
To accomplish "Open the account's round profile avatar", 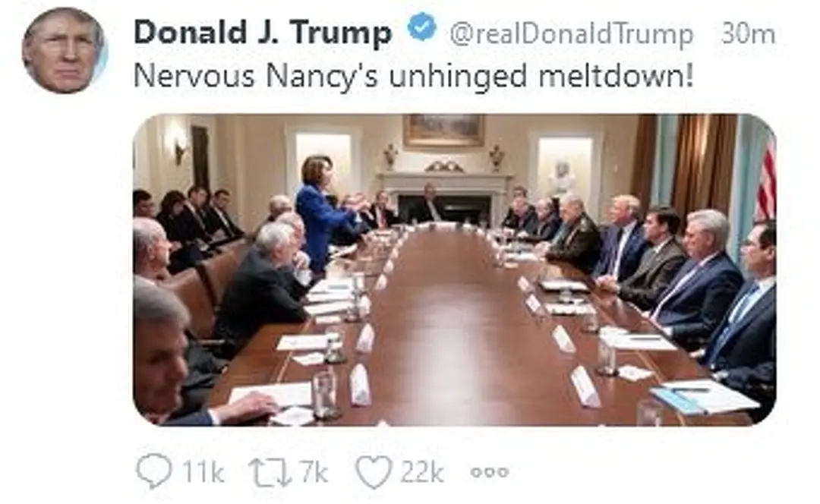I will coord(65,51).
